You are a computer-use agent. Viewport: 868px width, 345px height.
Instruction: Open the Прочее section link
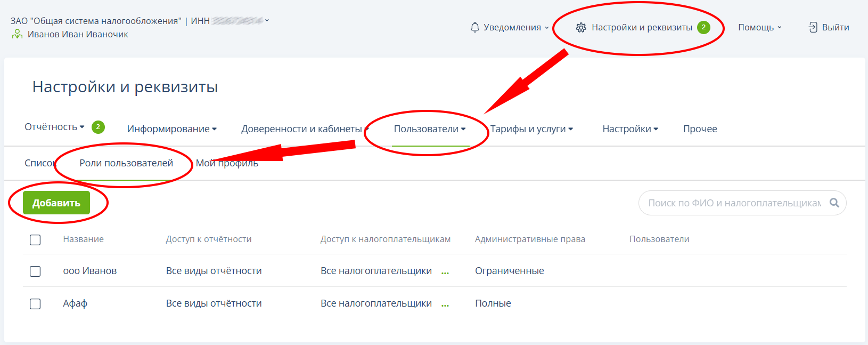pyautogui.click(x=700, y=129)
